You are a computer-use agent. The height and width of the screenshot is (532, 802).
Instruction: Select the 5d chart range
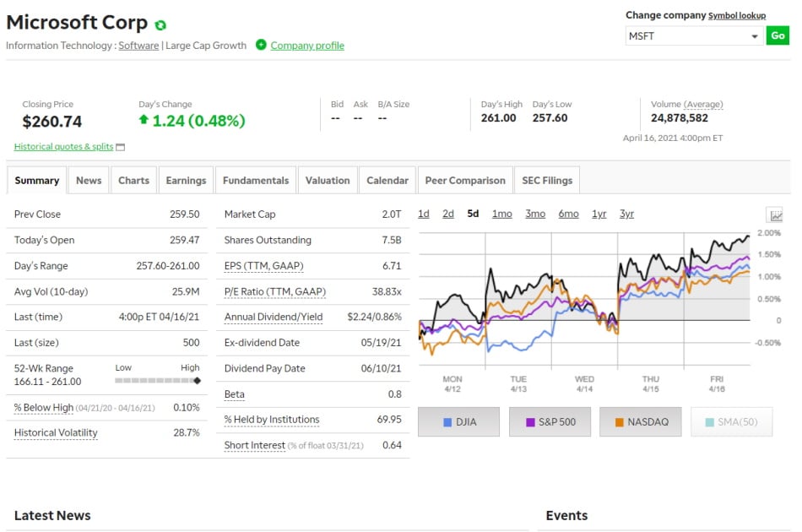[473, 214]
